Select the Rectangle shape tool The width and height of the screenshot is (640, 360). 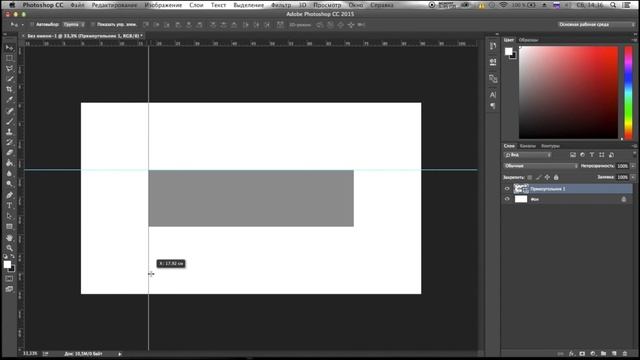tap(9, 227)
